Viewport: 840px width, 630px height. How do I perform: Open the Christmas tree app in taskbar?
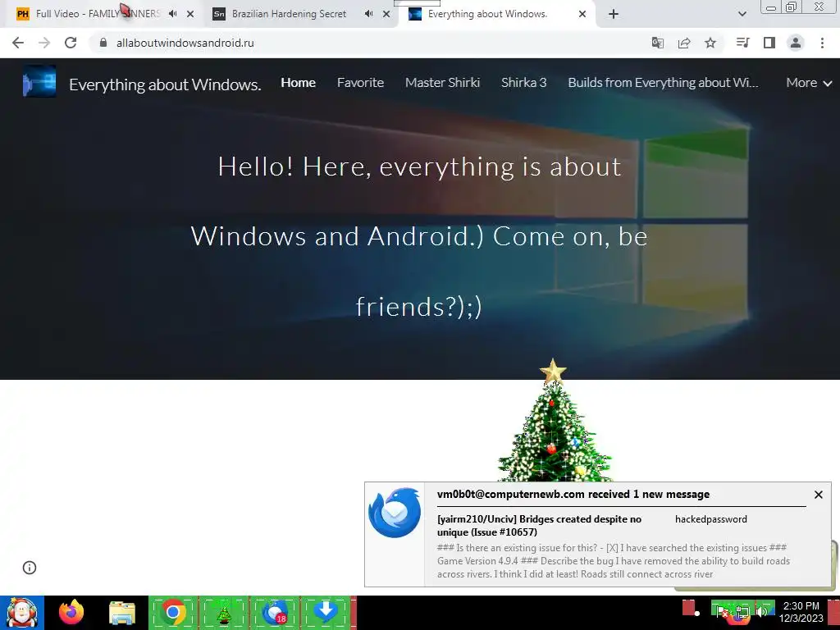click(x=223, y=612)
